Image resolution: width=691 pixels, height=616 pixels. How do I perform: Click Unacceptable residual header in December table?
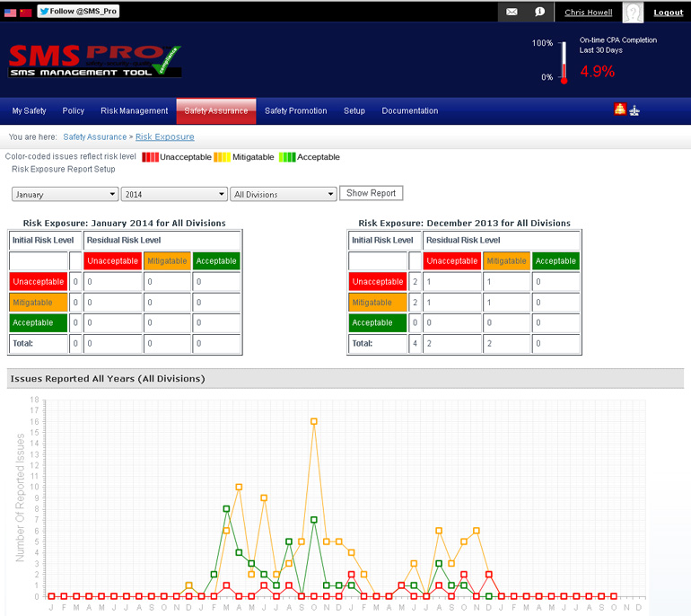click(452, 261)
